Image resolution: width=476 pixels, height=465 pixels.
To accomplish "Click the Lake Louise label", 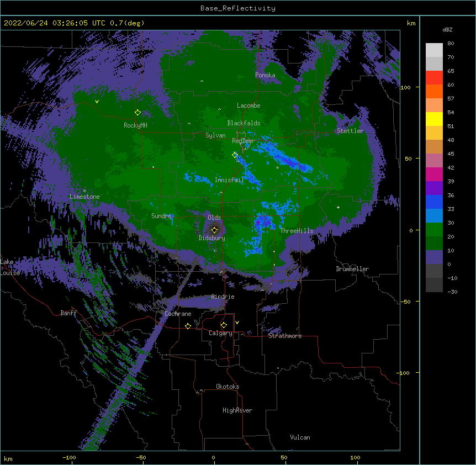I will coord(10,267).
